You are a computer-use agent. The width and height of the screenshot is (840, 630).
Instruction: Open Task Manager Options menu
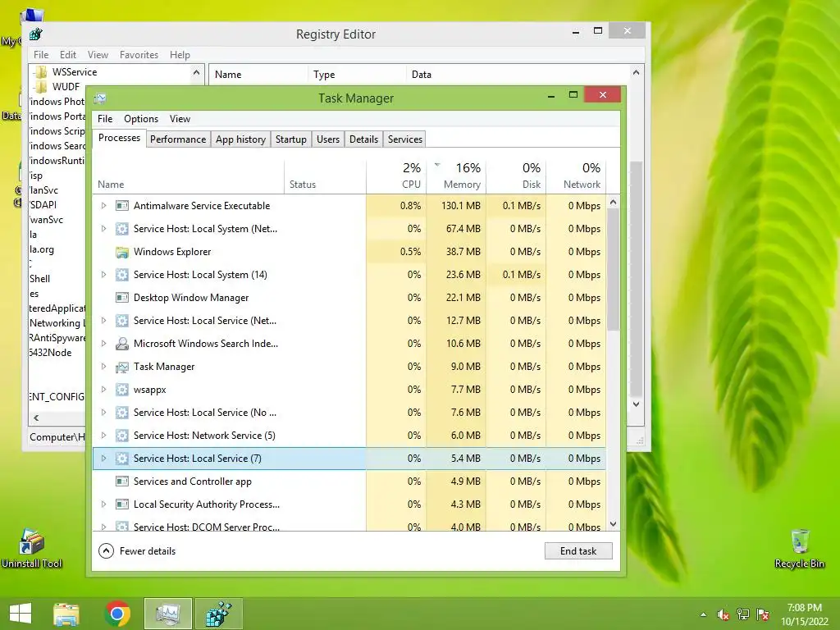coord(141,119)
